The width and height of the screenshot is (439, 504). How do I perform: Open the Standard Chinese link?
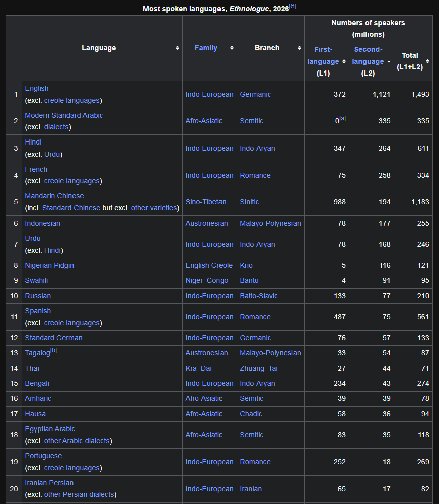[71, 208]
